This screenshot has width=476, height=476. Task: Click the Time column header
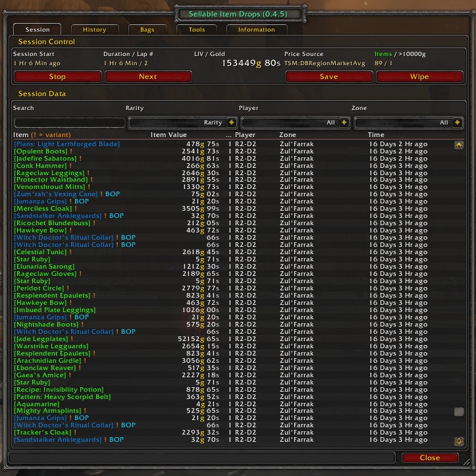coord(376,135)
